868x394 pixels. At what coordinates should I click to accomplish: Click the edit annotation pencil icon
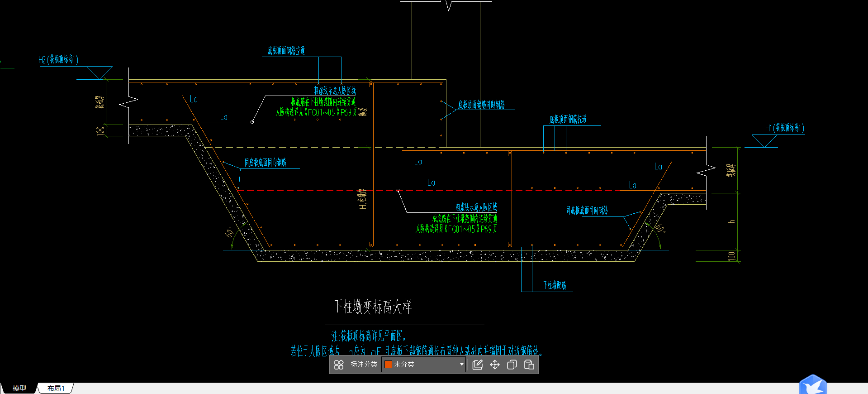click(478, 365)
